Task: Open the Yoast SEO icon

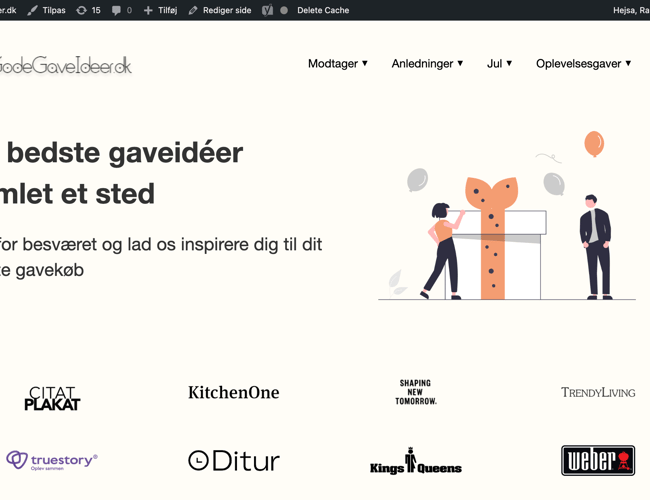Action: (x=267, y=10)
